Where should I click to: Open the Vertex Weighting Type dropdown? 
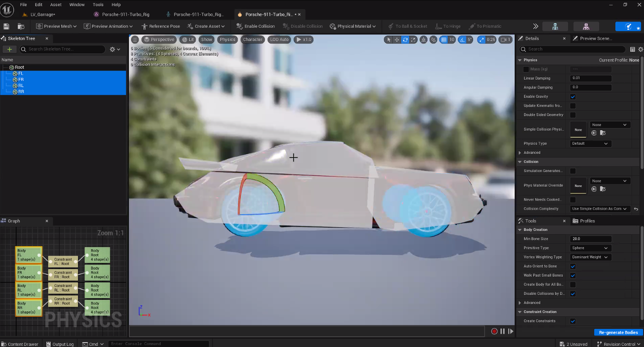pos(590,257)
